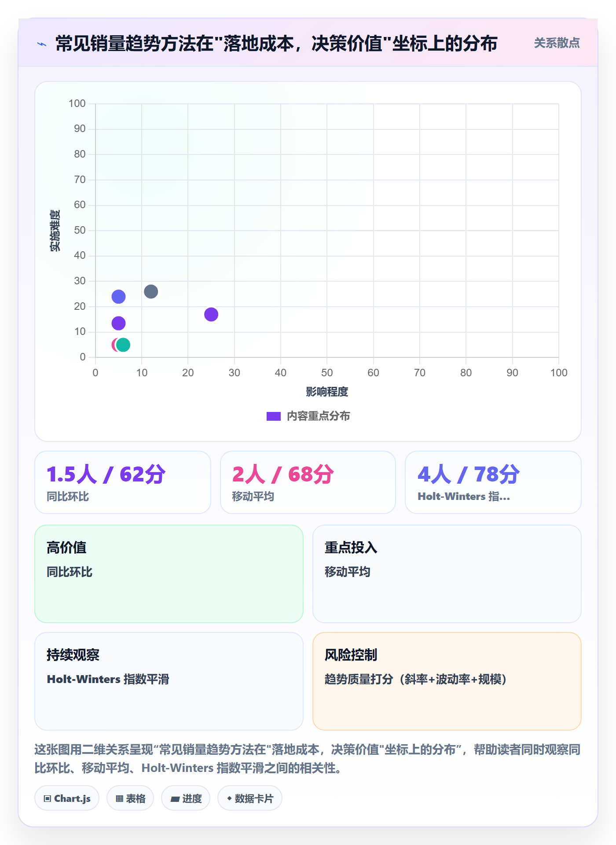Viewport: 616px width, 845px height.
Task: Click the 高价值 quadrant card
Action: 169,574
